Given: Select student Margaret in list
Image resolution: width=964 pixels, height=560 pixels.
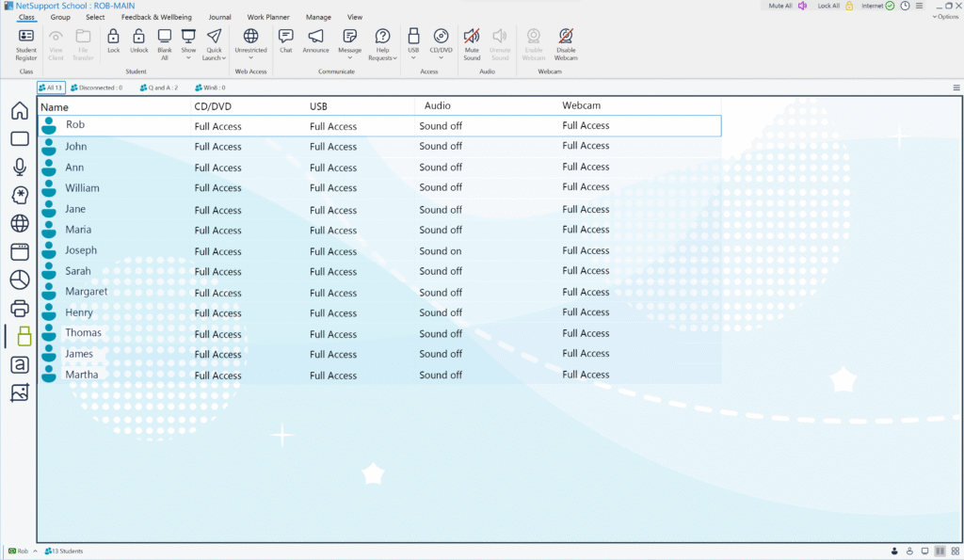Looking at the screenshot, I should coord(86,292).
